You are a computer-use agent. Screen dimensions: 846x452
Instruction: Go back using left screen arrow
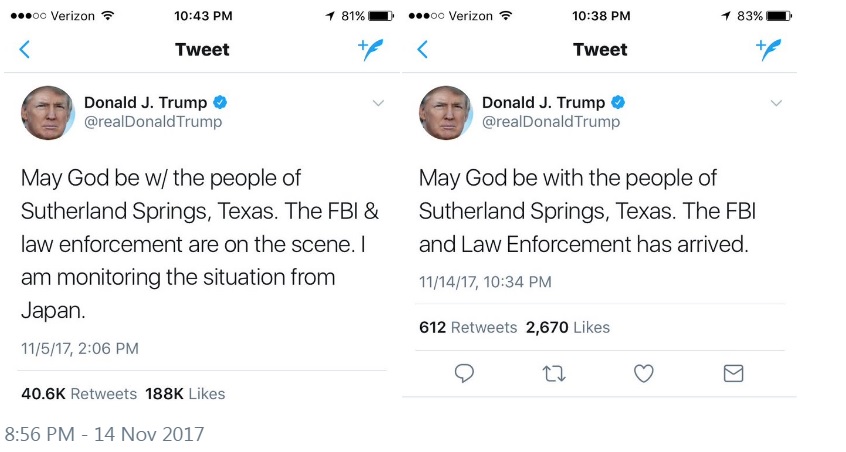click(x=25, y=50)
